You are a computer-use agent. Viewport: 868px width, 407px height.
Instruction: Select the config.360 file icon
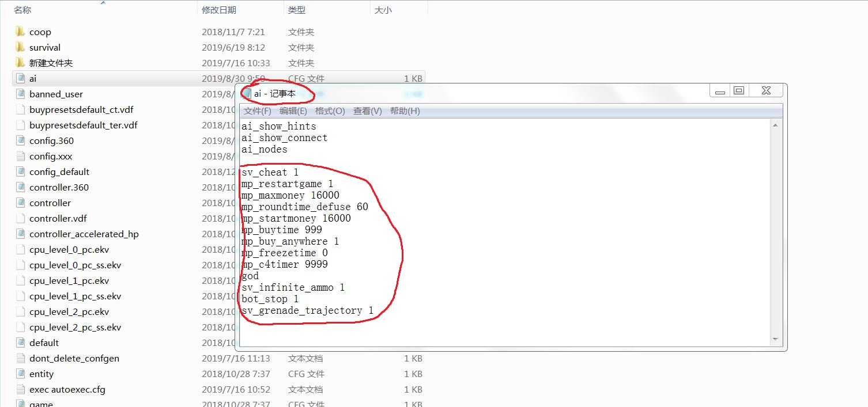click(x=21, y=140)
